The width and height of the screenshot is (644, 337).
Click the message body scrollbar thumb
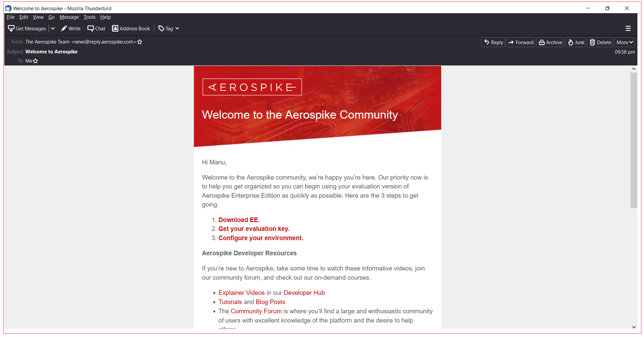click(633, 140)
